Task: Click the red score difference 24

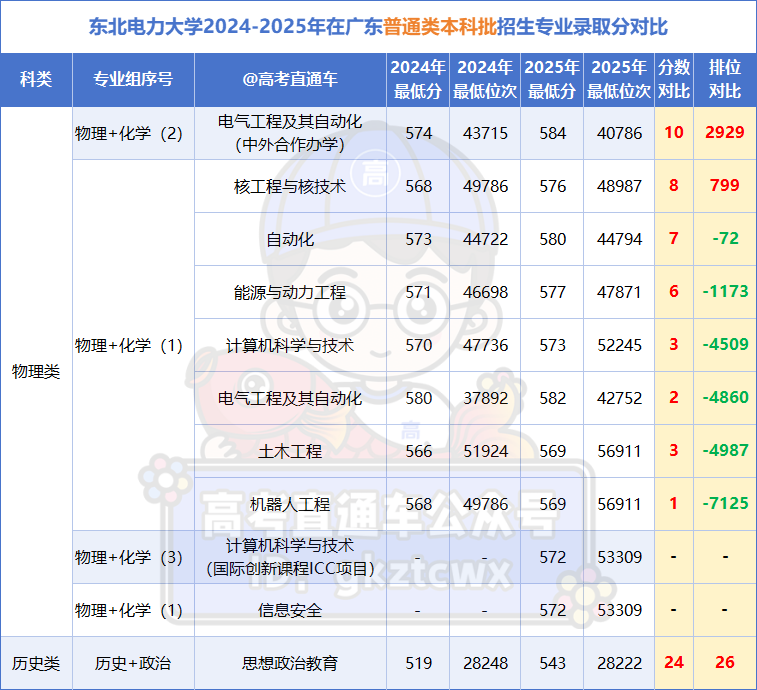Action: click(674, 662)
